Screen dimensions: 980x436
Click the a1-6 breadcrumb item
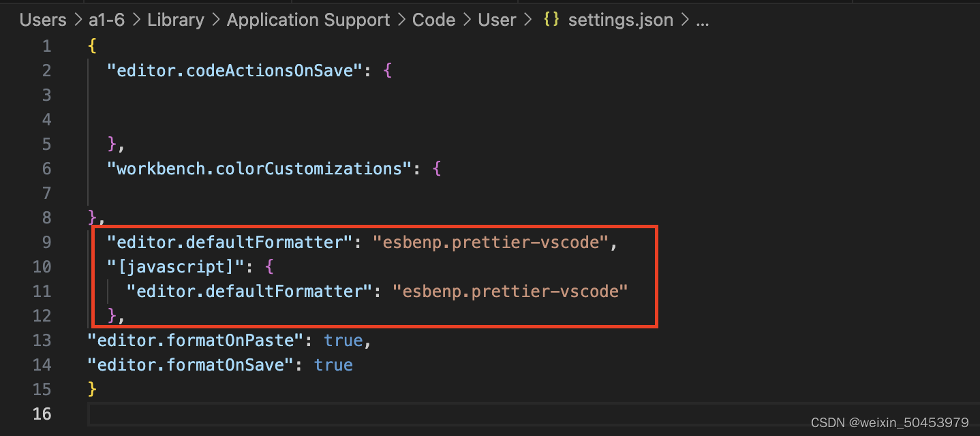point(106,20)
